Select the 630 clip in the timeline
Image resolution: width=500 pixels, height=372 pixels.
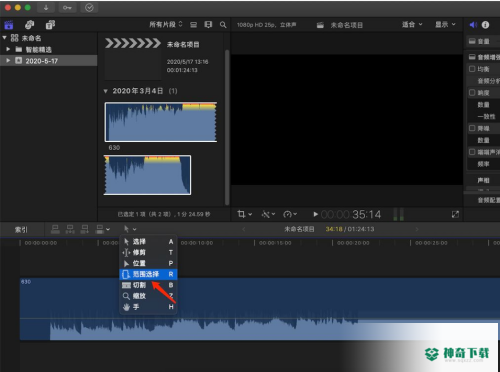(x=260, y=309)
